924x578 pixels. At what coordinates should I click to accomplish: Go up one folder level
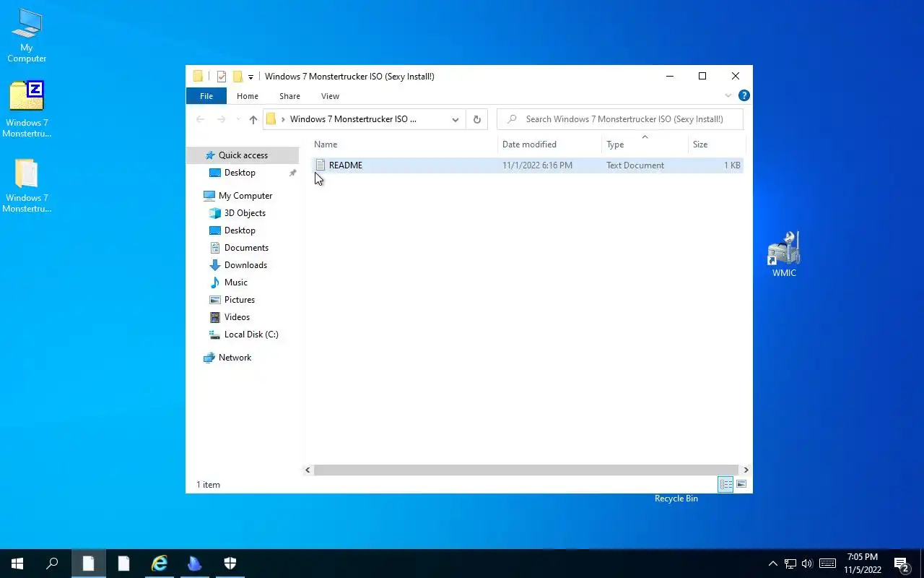coord(253,119)
